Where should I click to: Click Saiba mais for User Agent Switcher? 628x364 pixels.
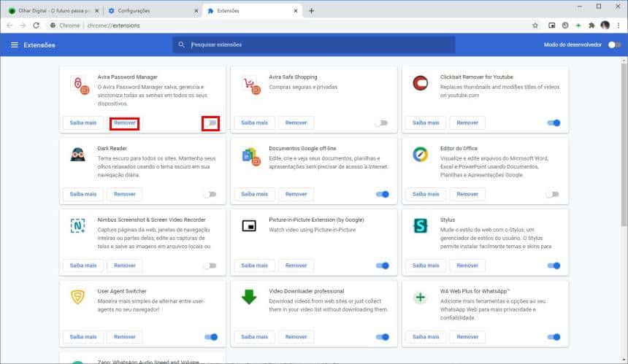click(x=83, y=337)
